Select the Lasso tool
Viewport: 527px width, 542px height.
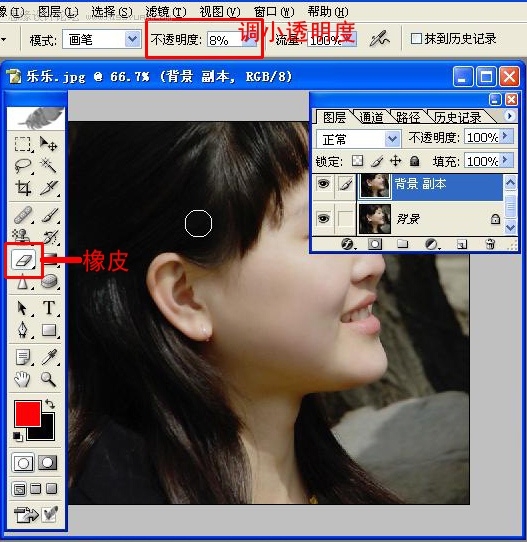click(x=22, y=166)
